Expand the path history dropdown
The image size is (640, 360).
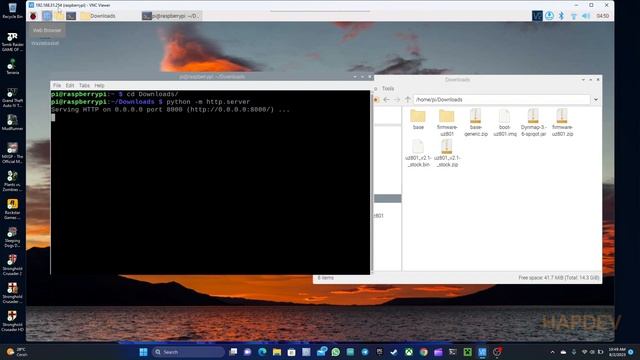coord(596,100)
